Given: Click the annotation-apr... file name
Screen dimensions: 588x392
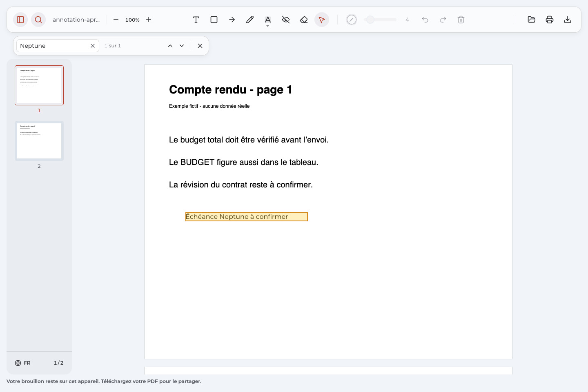Looking at the screenshot, I should coord(76,20).
